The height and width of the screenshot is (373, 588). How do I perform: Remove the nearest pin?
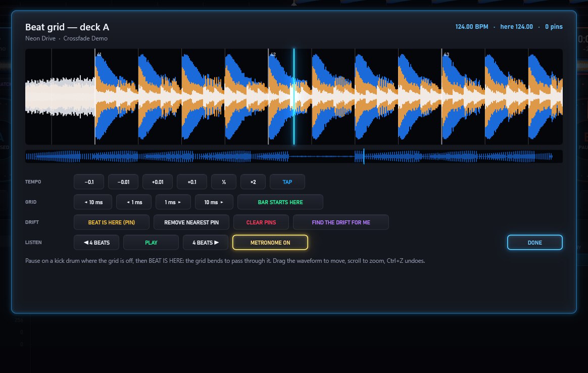pyautogui.click(x=191, y=222)
